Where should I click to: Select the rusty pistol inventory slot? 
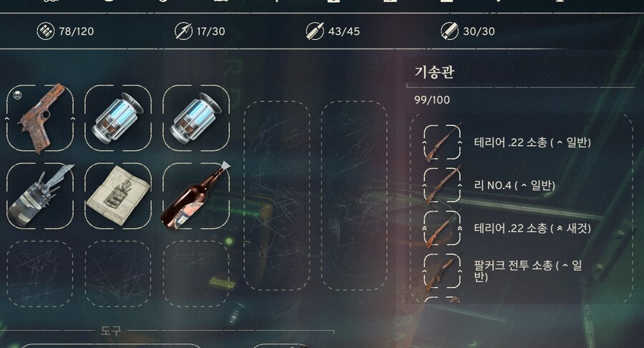pos(40,118)
